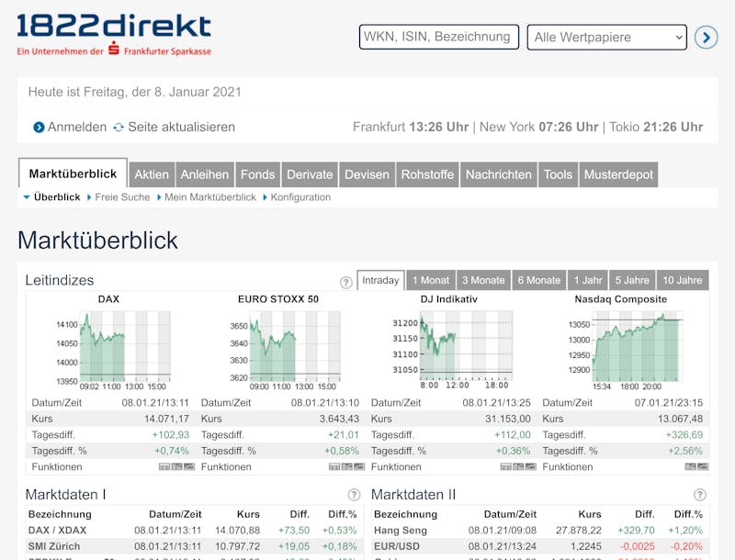735x560 pixels.
Task: Open Mein Marktüberblick submenu item
Action: [x=210, y=197]
